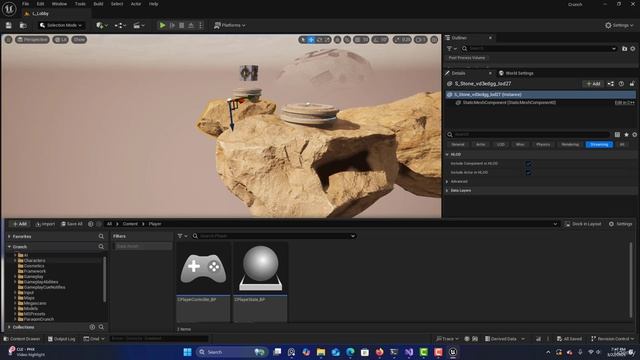The width and height of the screenshot is (640, 360).
Task: Select the CPlayerState_BP asset thumbnail
Action: (260, 268)
